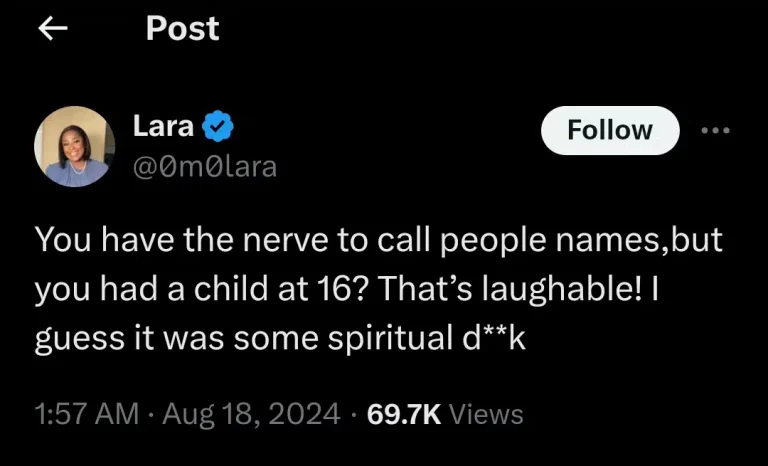Open the three-dot more options menu
The height and width of the screenshot is (466, 768).
pos(716,130)
